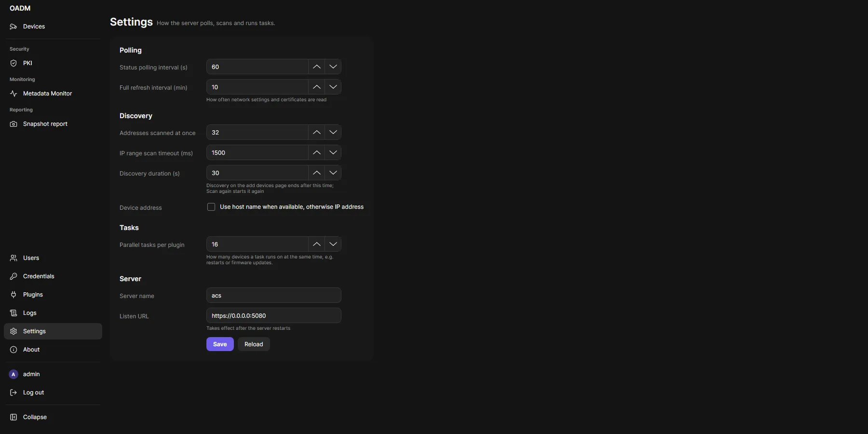The width and height of the screenshot is (868, 434).
Task: Increase Discovery duration value
Action: coord(316,173)
